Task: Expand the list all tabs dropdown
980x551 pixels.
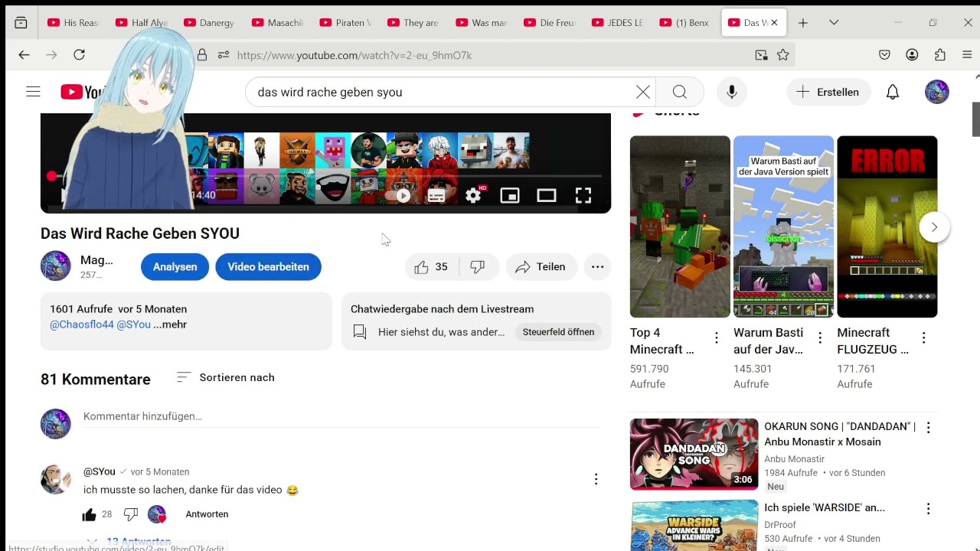Action: click(834, 23)
